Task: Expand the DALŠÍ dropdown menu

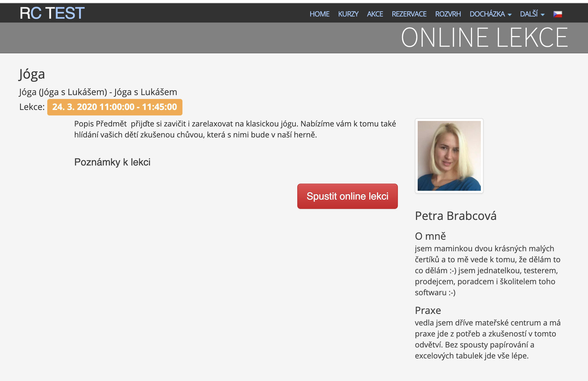Action: point(529,14)
